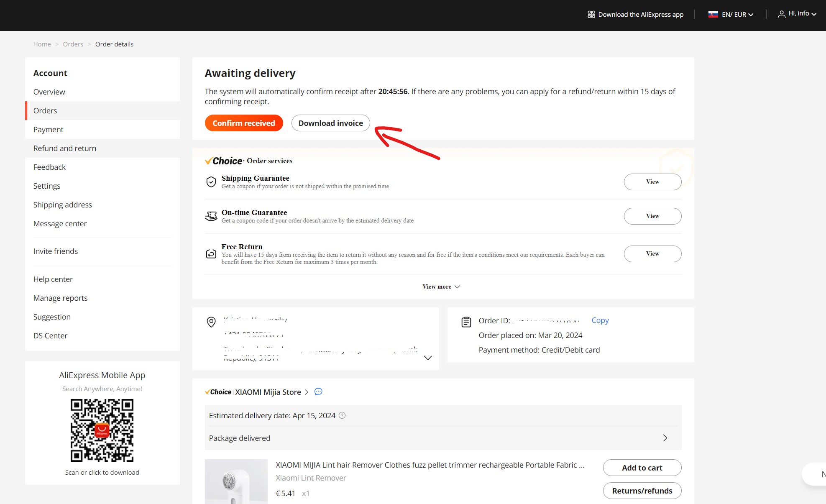The image size is (826, 504).
Task: Click the address location pin icon
Action: coord(211,322)
